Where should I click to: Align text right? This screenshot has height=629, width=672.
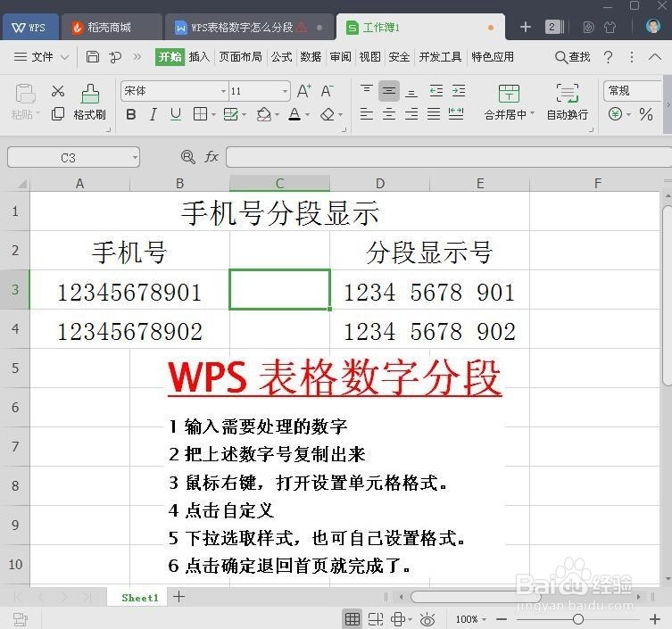411,114
